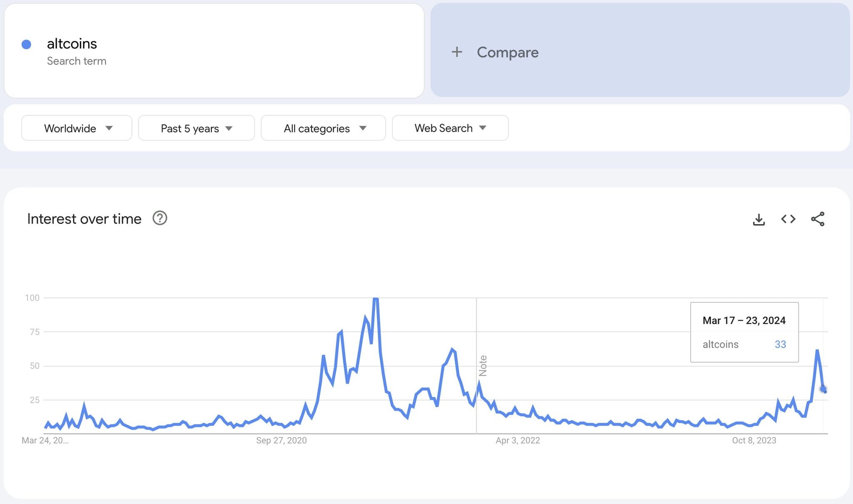Click the Apr 3, 2022 axis label

518,440
